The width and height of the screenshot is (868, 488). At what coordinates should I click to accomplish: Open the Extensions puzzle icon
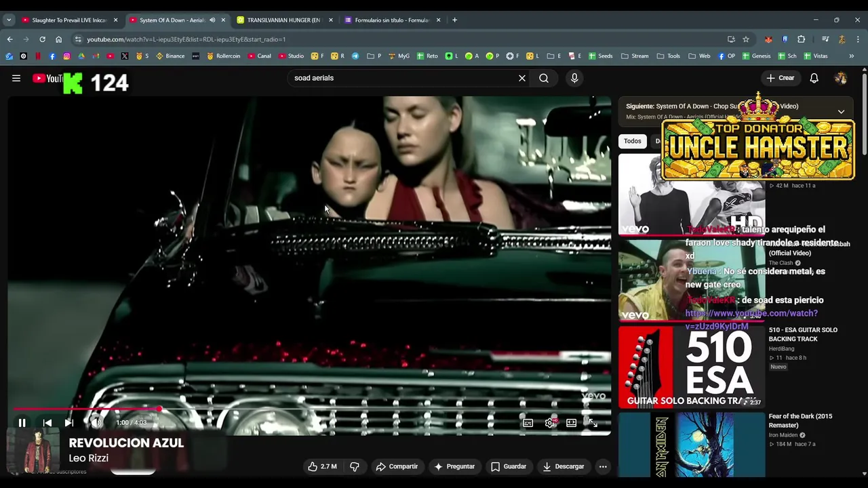pos(801,39)
